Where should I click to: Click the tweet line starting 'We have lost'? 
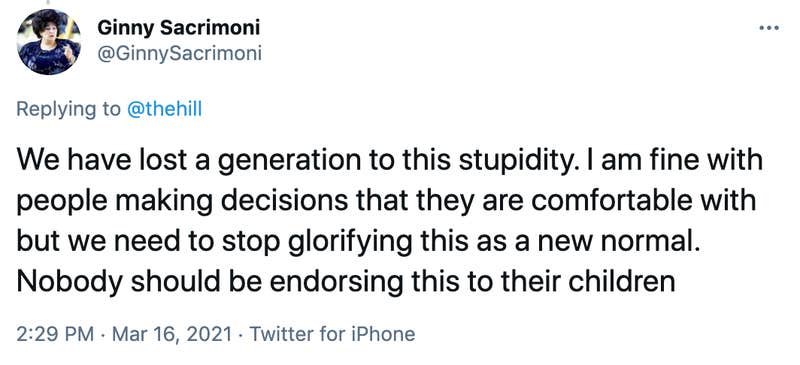(x=390, y=161)
